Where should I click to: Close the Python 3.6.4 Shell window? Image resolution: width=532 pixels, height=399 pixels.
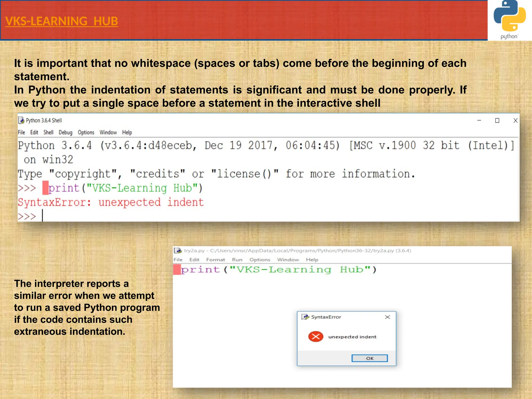pyautogui.click(x=516, y=121)
